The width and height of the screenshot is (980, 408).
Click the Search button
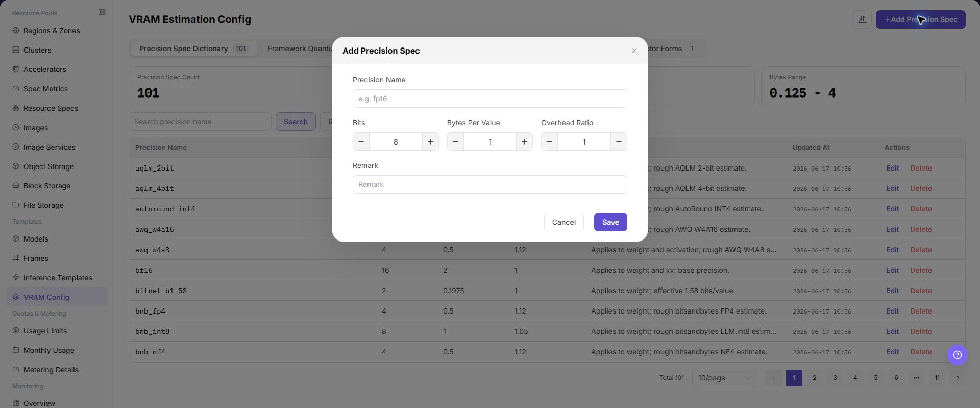point(296,122)
